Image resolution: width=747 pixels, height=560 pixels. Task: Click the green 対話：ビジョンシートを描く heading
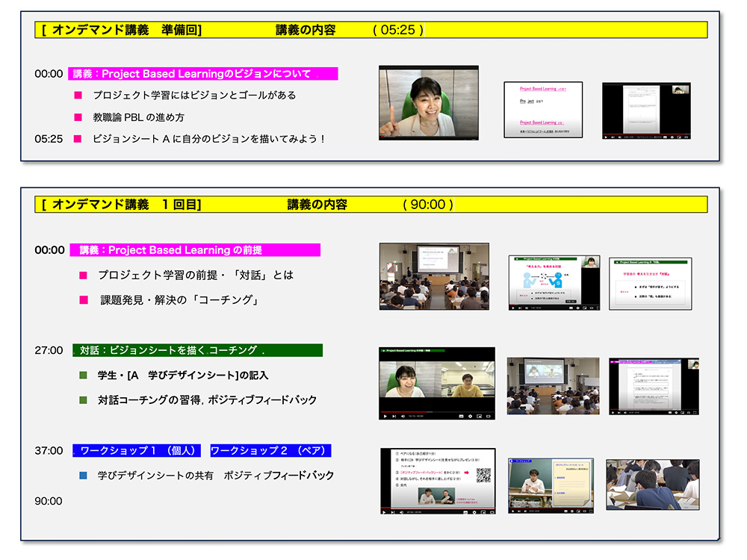click(x=198, y=350)
